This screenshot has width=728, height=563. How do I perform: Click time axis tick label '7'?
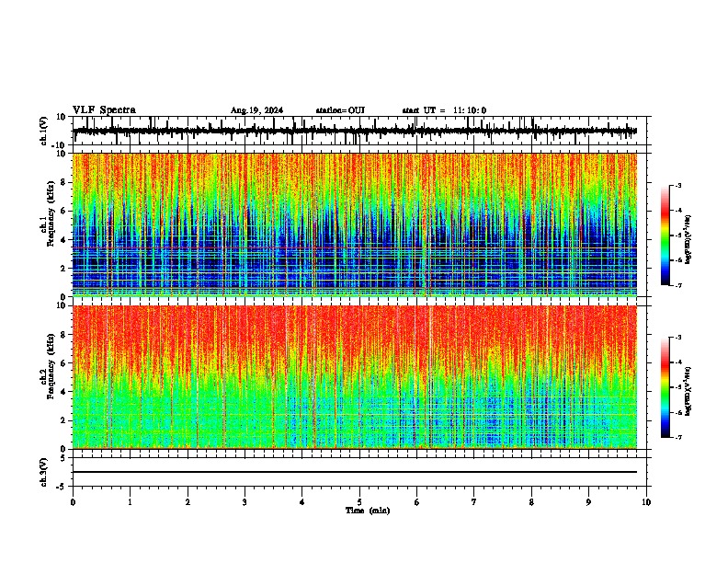(x=474, y=502)
